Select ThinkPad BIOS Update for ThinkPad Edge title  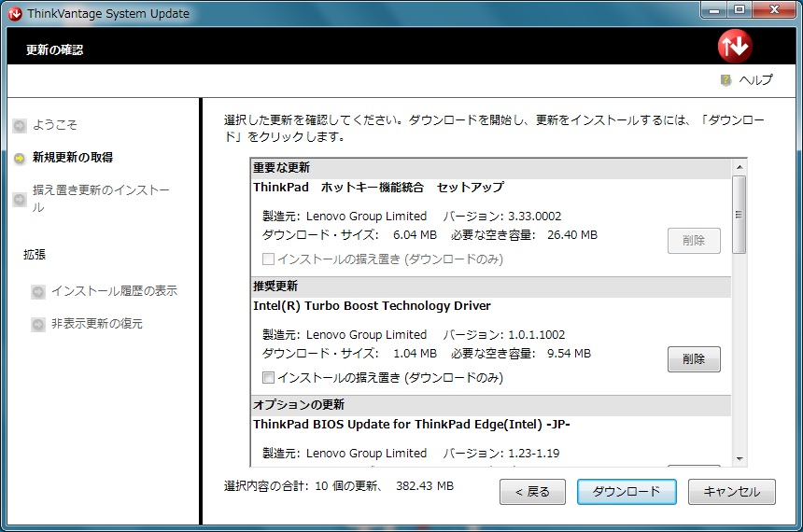pos(411,425)
